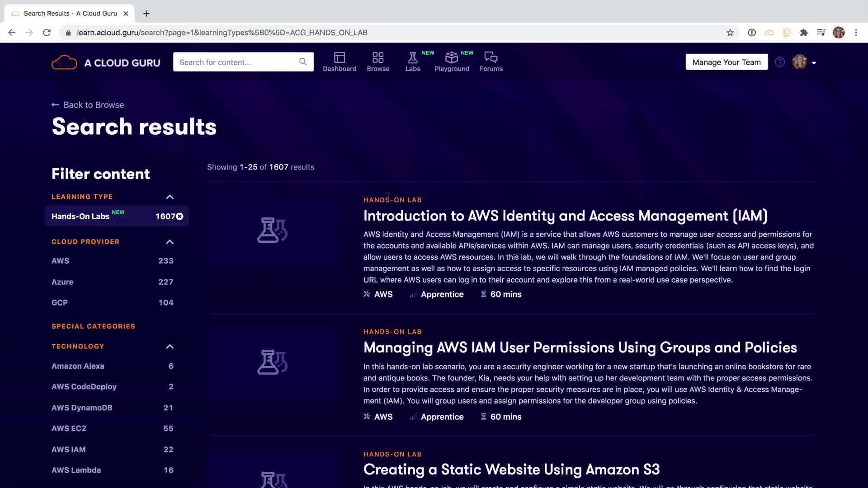This screenshot has width=868, height=488.
Task: Collapse the Technology filter section
Action: click(170, 347)
